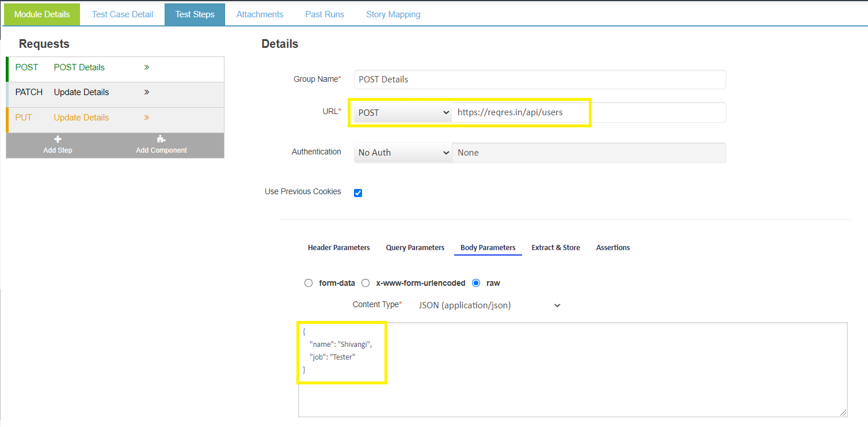Click the double-chevron icon on POST Details row
This screenshot has height=427, width=868.
[x=147, y=67]
